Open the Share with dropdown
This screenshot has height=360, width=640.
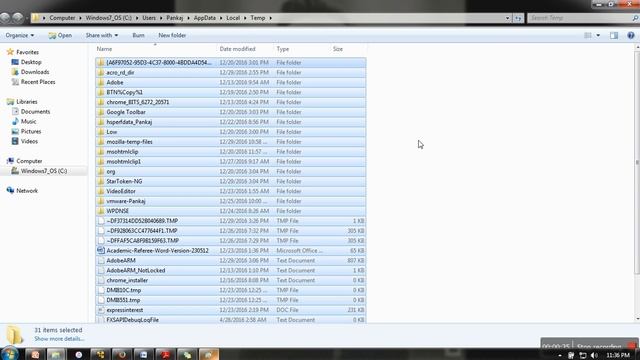click(102, 36)
